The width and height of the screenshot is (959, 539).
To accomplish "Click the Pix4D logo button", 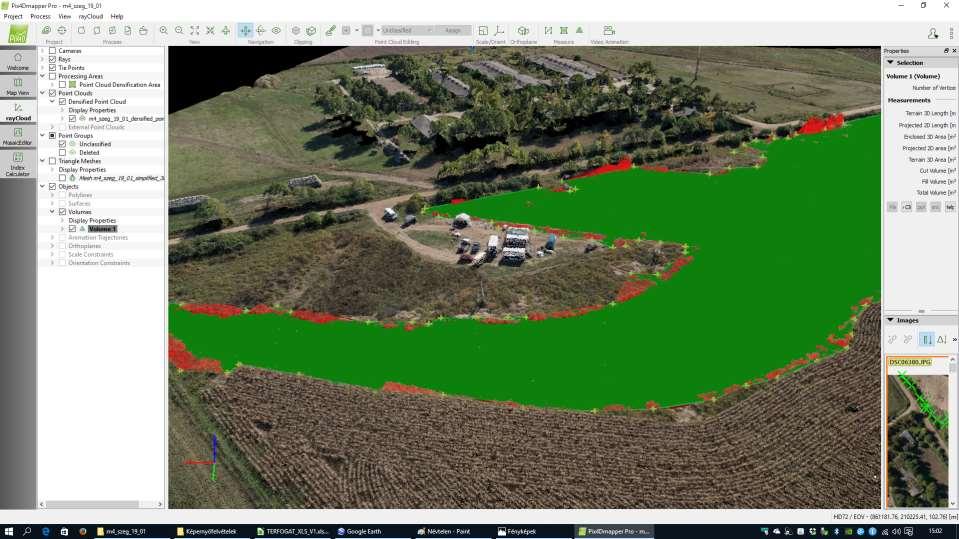I will point(18,34).
